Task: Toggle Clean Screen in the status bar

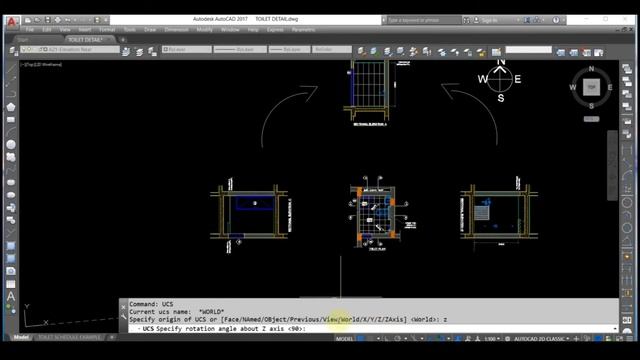Action: pos(619,338)
